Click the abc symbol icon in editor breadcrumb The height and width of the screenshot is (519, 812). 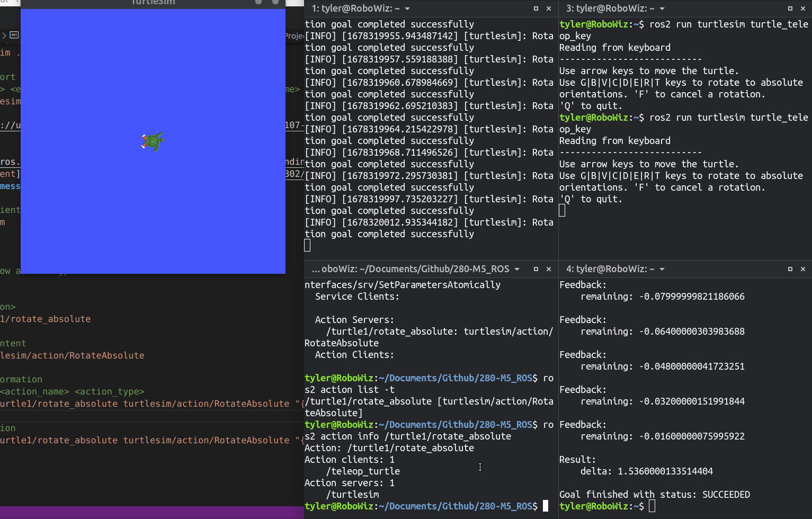tap(14, 35)
